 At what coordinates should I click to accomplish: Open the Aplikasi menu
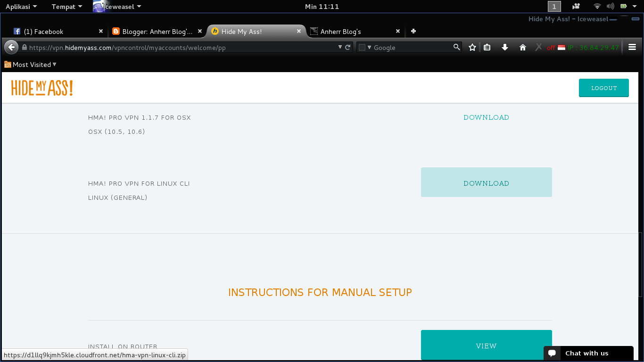tap(21, 7)
